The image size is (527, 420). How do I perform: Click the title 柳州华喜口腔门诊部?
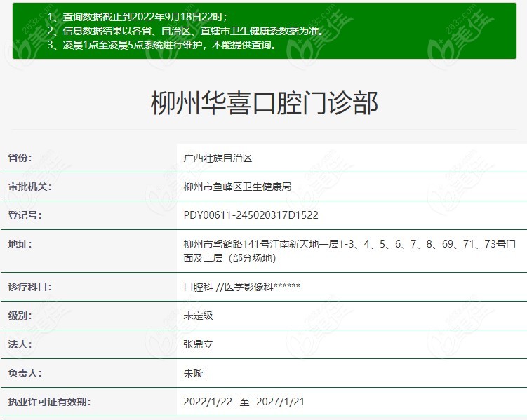coord(265,104)
